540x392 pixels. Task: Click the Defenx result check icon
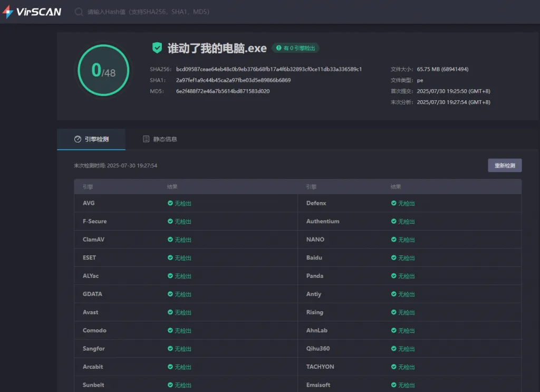[394, 203]
